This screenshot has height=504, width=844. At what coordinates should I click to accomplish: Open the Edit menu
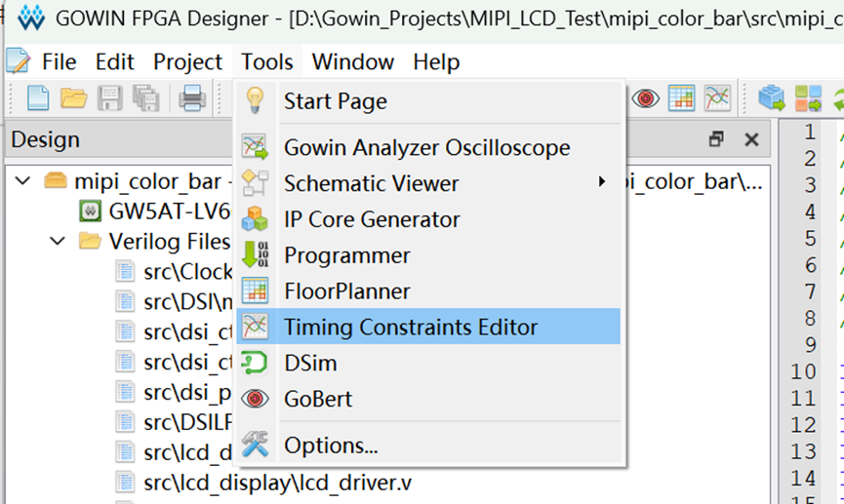coord(115,61)
